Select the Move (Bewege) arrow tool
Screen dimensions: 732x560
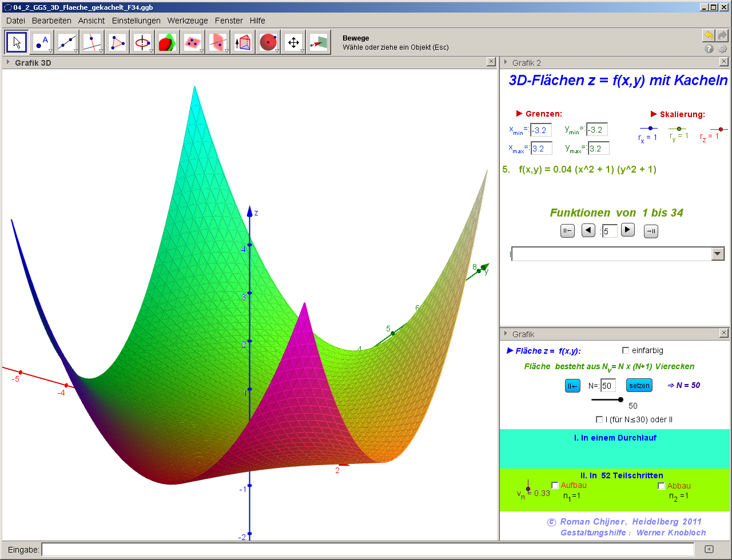coord(17,42)
